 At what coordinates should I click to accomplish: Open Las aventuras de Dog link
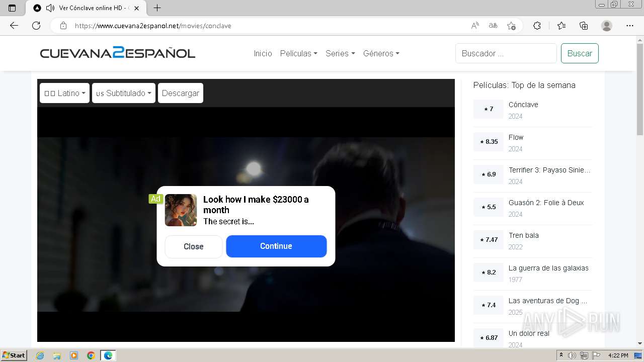pos(548,301)
